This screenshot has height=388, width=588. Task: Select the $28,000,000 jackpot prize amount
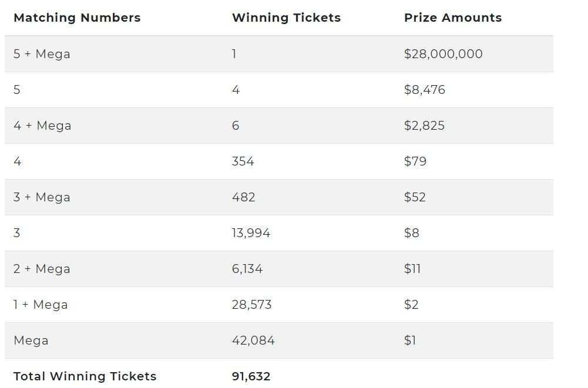point(443,54)
